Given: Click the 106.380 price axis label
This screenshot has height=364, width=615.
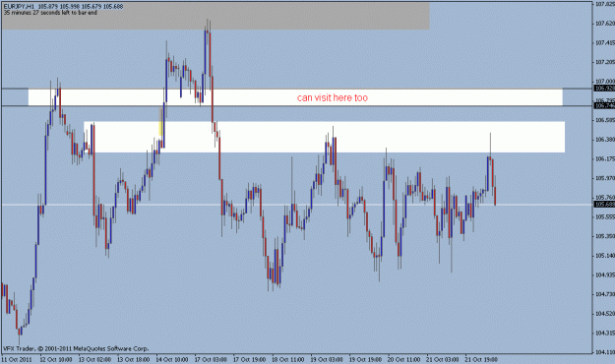Looking at the screenshot, I should (605, 140).
